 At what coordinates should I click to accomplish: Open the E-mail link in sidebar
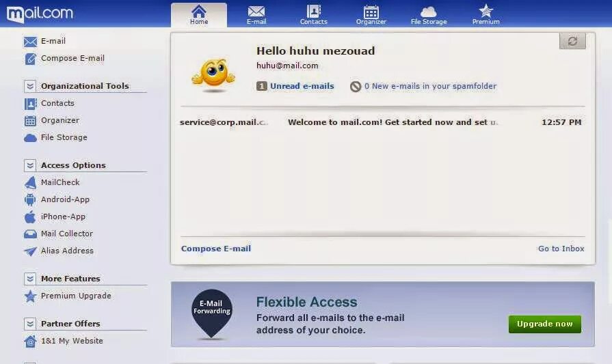tap(53, 41)
